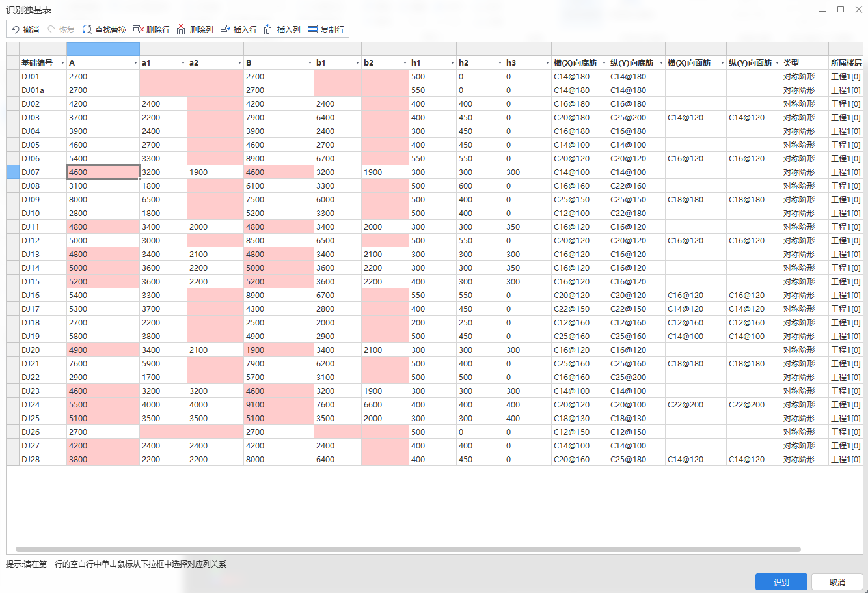Click B value 7900 in DJ03 row
This screenshot has height=593, width=868.
pyautogui.click(x=278, y=118)
